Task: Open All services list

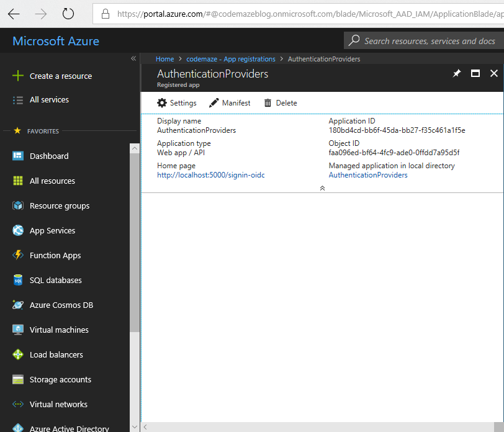Action: [49, 99]
